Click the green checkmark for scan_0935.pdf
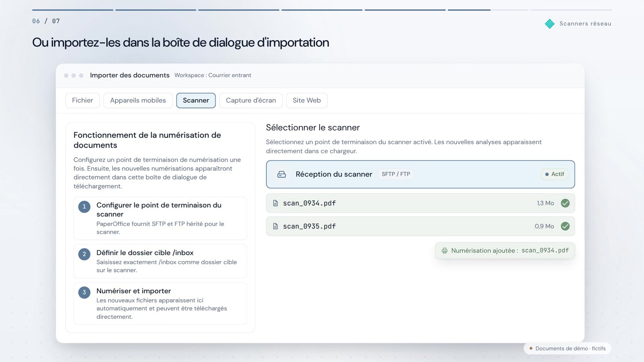Image resolution: width=644 pixels, height=362 pixels. (565, 226)
